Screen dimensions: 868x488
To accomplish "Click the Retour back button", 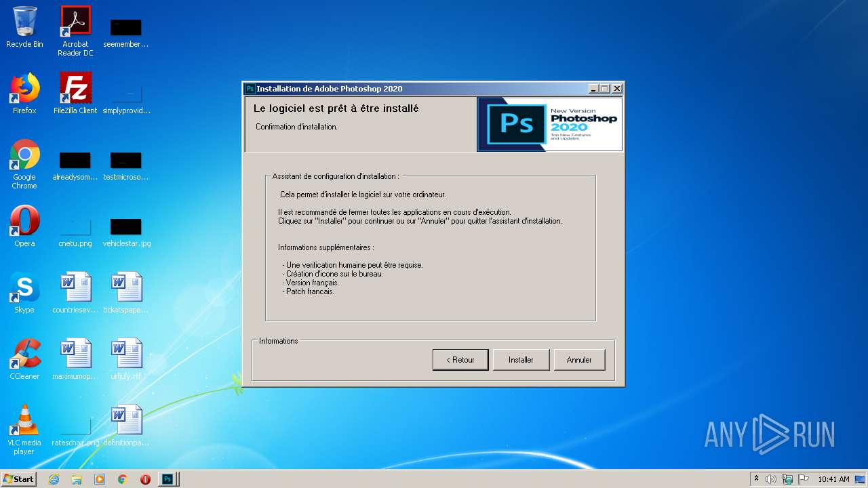I will pos(460,360).
